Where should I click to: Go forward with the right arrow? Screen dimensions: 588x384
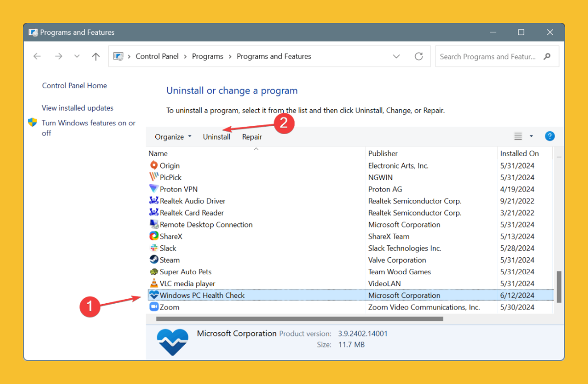(59, 56)
